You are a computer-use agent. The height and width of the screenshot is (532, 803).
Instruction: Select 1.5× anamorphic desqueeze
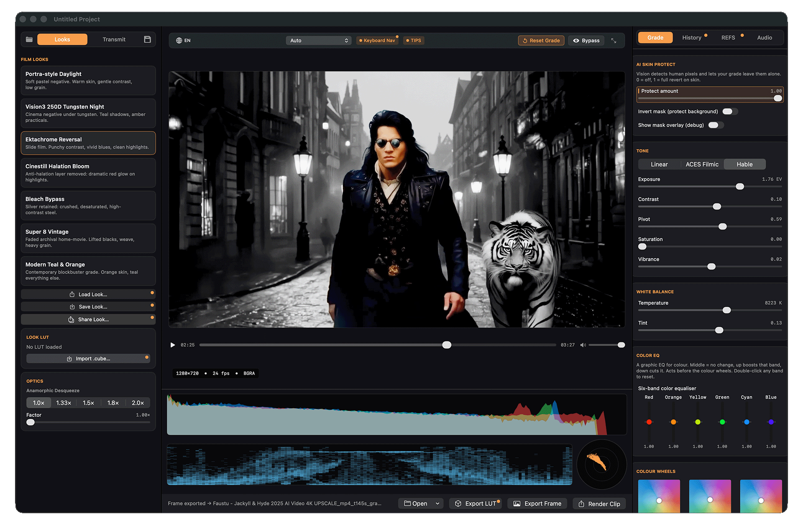[88, 403]
